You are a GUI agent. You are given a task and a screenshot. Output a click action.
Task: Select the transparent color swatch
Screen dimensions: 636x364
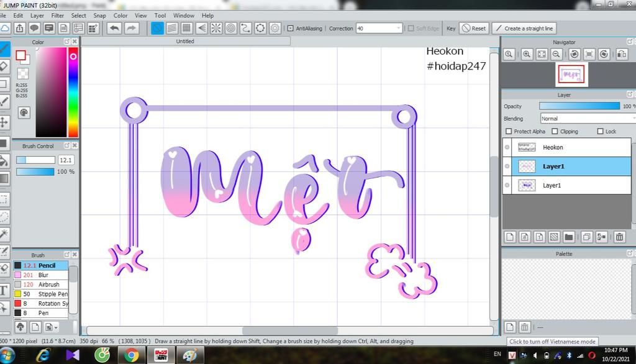(23, 73)
